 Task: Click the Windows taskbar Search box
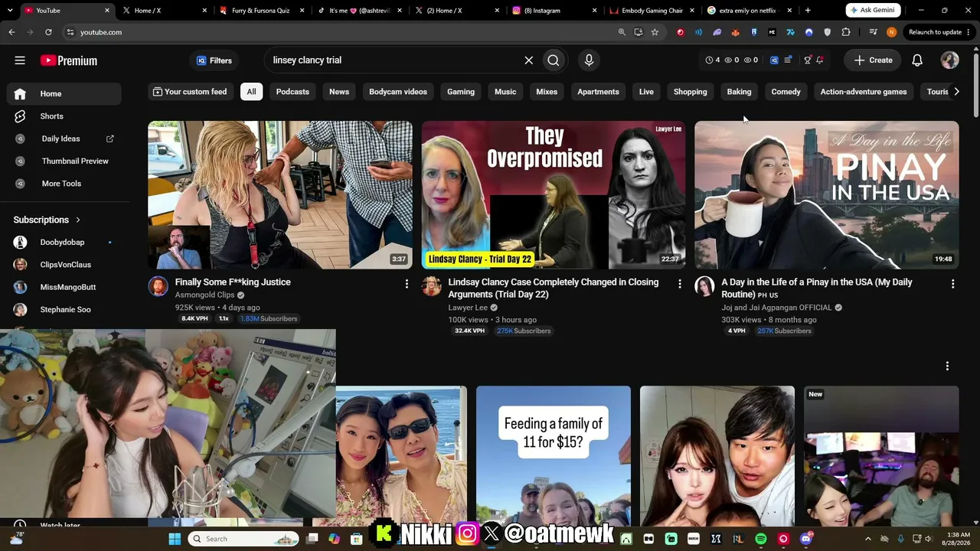pos(243,539)
